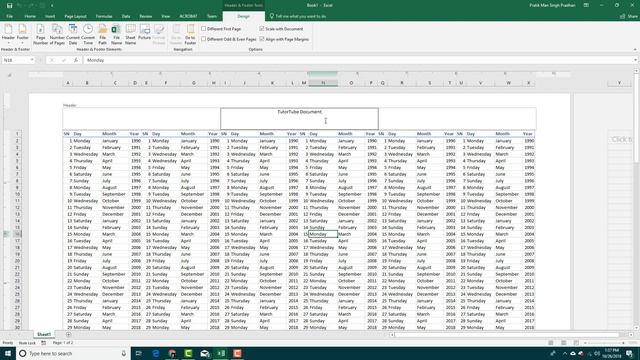Insert a Picture into the header

[x=144, y=33]
